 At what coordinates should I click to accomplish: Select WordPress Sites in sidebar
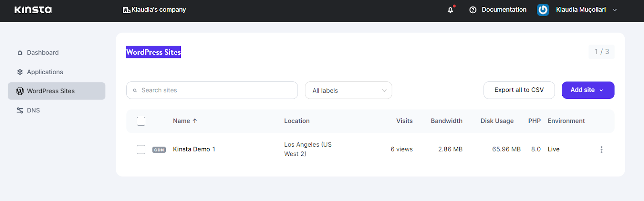click(56, 91)
